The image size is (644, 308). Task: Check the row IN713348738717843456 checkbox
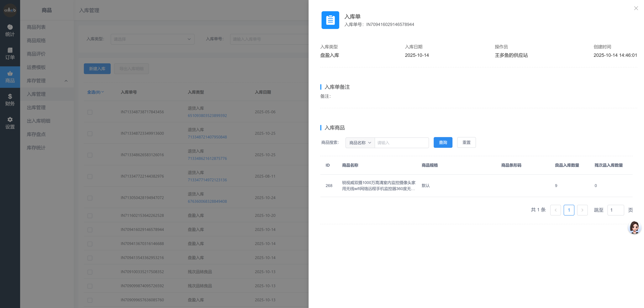pyautogui.click(x=90, y=112)
